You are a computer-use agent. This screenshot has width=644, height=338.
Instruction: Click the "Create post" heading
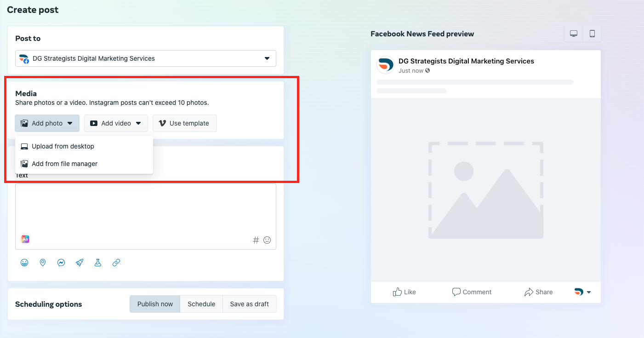coord(33,10)
